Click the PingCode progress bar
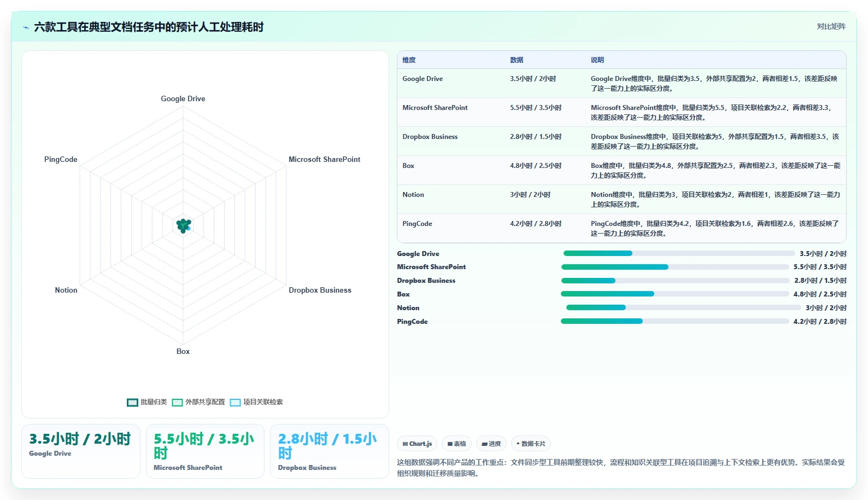This screenshot has width=868, height=500. tap(675, 321)
